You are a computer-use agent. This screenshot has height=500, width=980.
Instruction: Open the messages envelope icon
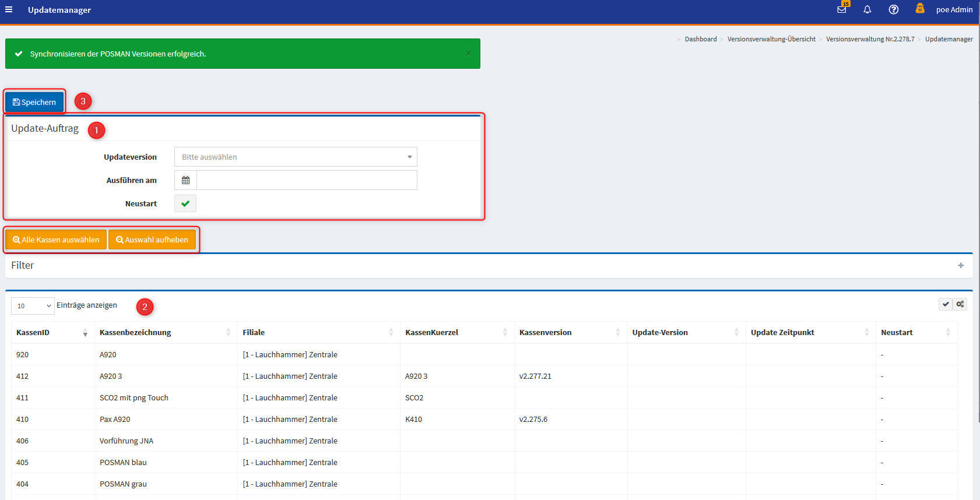pos(842,9)
